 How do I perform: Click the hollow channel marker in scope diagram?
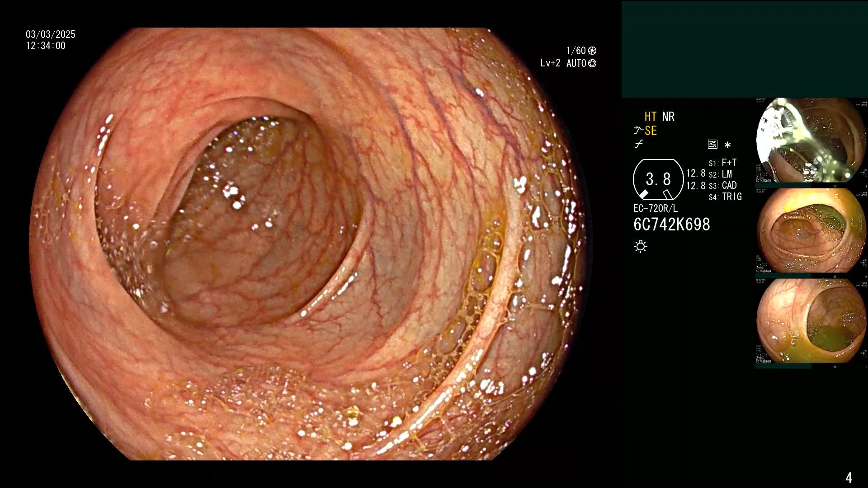(x=668, y=194)
